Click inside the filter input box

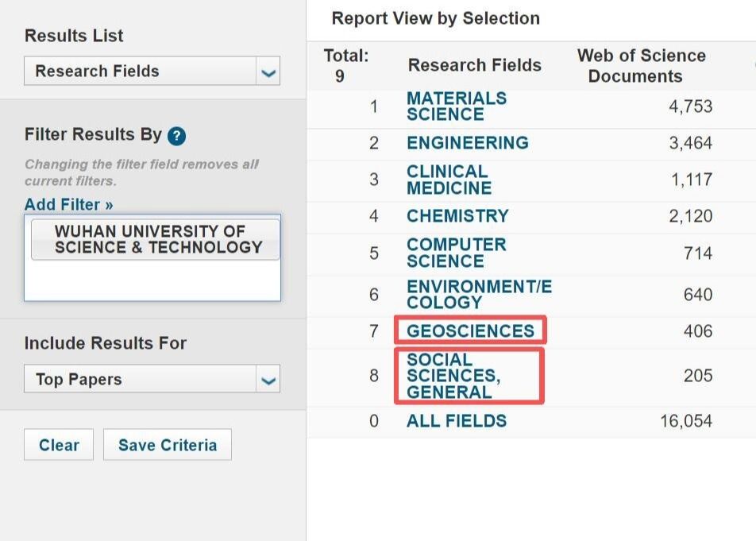click(x=152, y=281)
